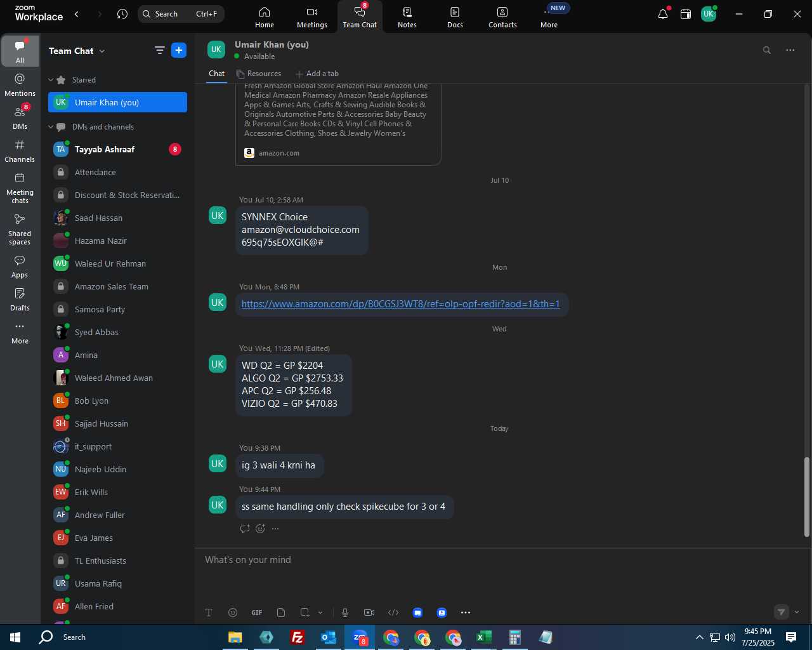Click the top Search box
The width and height of the screenshot is (812, 650).
pos(181,14)
